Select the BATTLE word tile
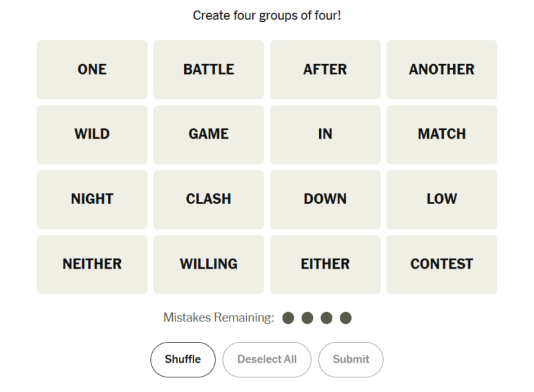This screenshot has width=534, height=392. click(x=208, y=69)
